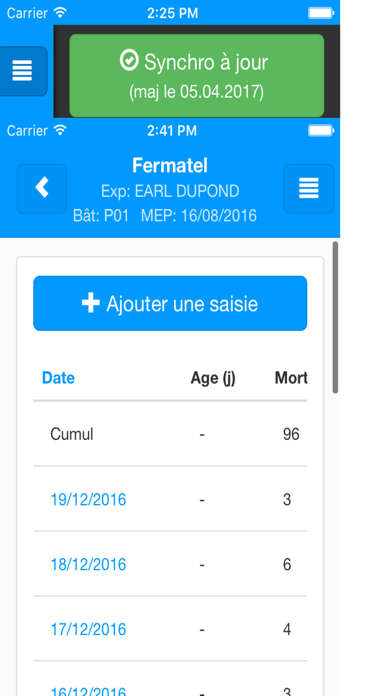392x696 pixels.
Task: Tap the Wi-Fi icon in the second status bar
Action: click(59, 130)
